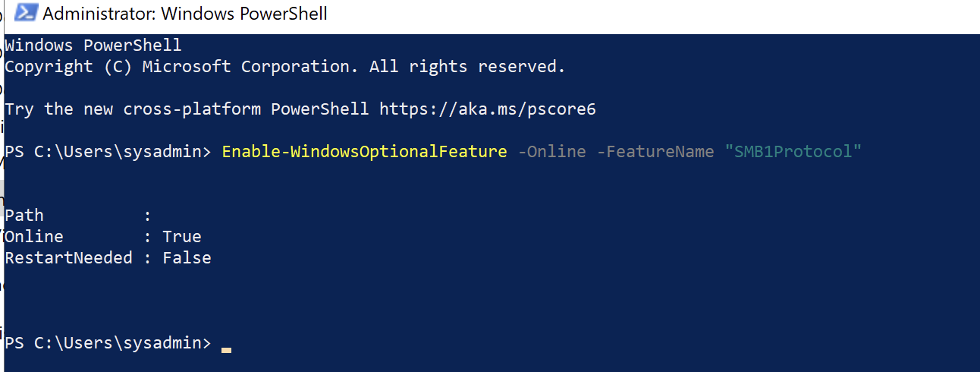Screen dimensions: 980x372
Task: Click the 'True' value beside Online
Action: tap(182, 237)
